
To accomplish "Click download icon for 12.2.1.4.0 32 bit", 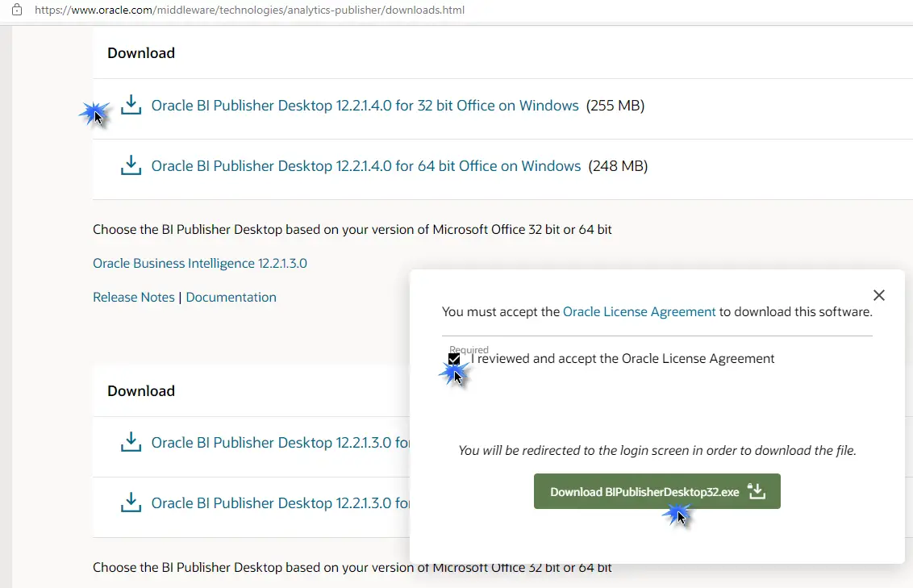I will tap(131, 105).
